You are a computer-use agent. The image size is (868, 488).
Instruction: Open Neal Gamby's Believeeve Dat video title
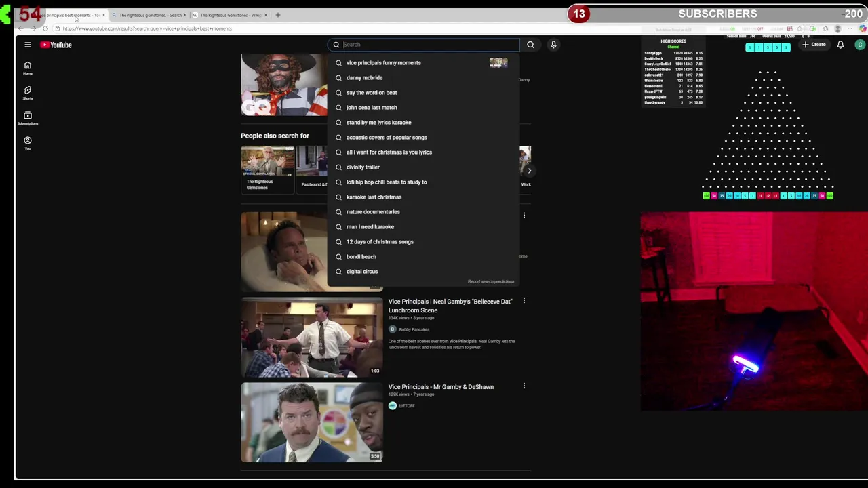point(450,306)
